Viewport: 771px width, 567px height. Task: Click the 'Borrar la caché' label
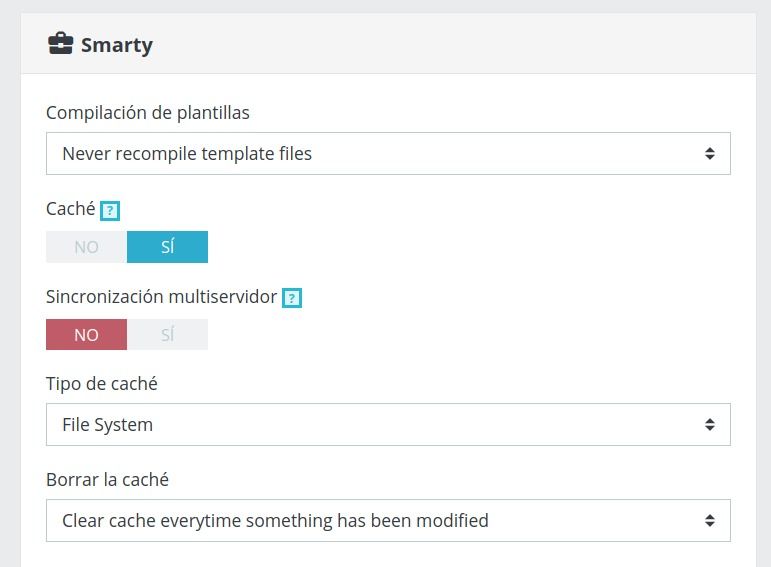(107, 480)
